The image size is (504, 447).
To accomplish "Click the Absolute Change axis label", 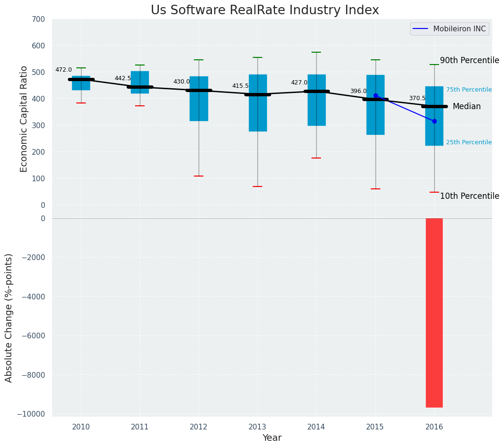I will pos(9,318).
